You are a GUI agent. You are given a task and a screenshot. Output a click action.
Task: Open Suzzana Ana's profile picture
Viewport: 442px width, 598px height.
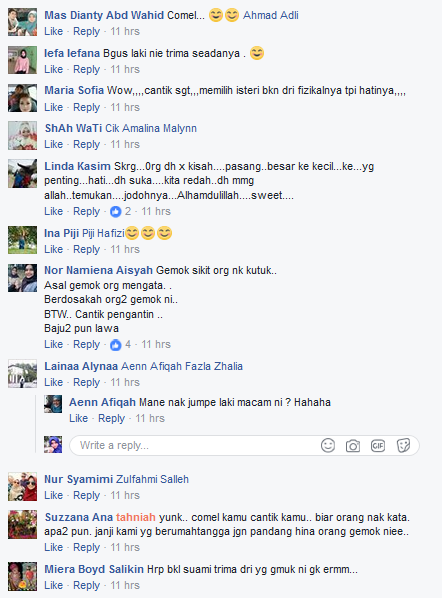coord(23,524)
